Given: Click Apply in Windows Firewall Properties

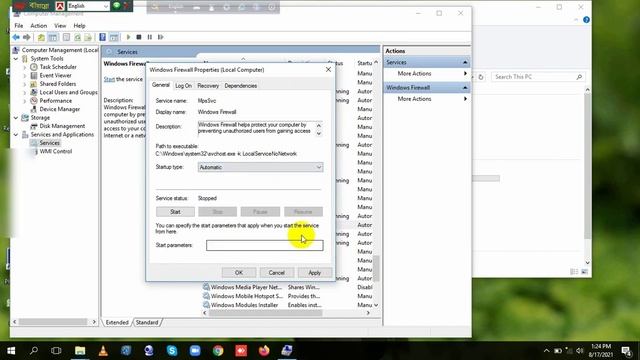Looking at the screenshot, I should pos(314,273).
